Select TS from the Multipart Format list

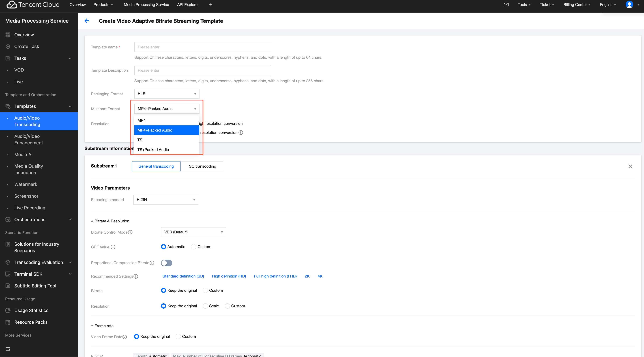[x=140, y=140]
